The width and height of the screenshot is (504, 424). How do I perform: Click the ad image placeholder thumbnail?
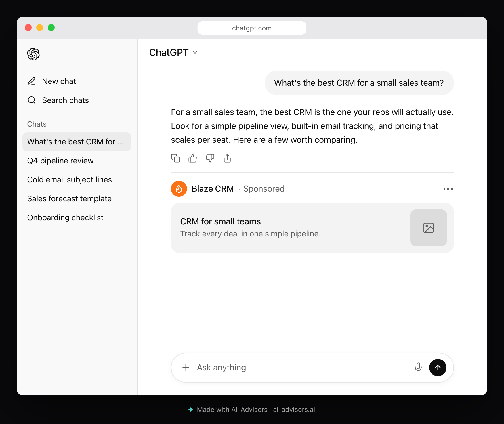[x=429, y=228]
